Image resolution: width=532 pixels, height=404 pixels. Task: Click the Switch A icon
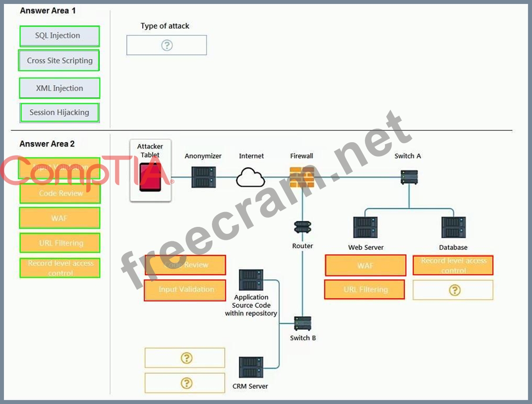(x=409, y=177)
